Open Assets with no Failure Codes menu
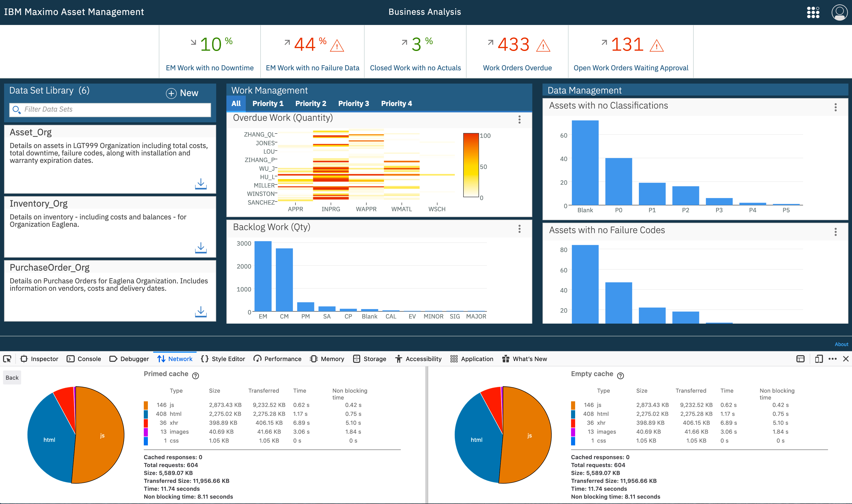The height and width of the screenshot is (504, 852). tap(835, 232)
